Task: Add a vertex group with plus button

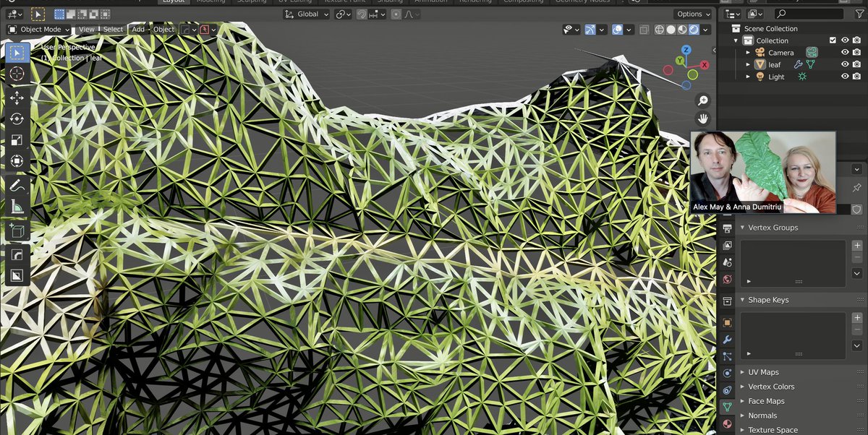Action: pyautogui.click(x=857, y=246)
